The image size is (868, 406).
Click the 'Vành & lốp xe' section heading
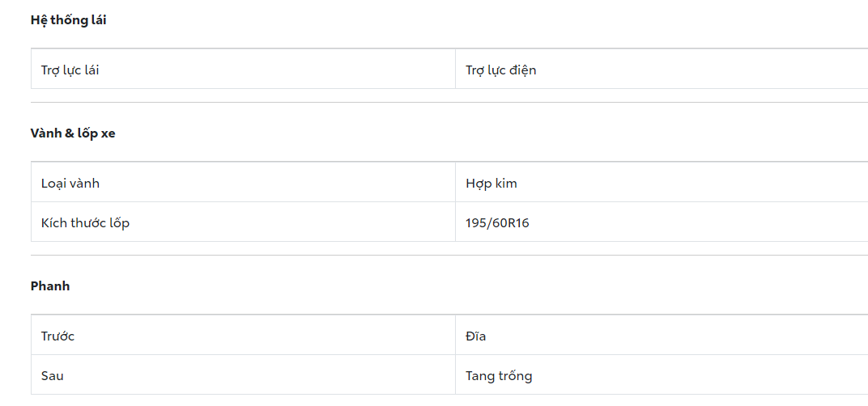tap(73, 133)
